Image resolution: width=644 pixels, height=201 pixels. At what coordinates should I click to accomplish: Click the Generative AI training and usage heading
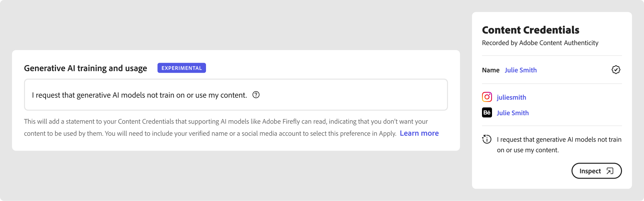pos(85,68)
